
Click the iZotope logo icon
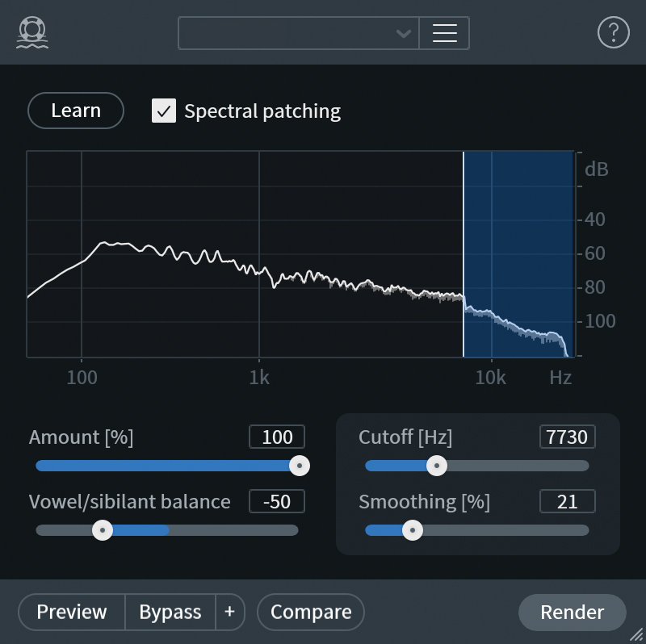31,32
